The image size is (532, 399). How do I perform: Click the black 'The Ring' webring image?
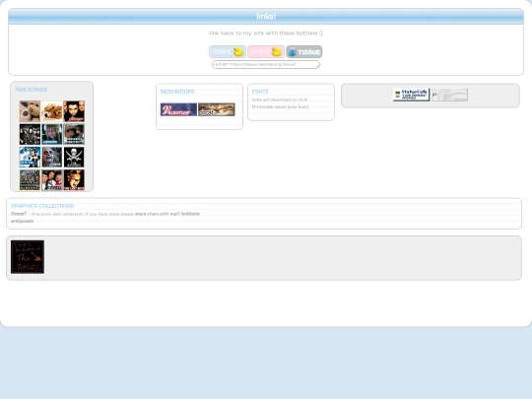(28, 257)
